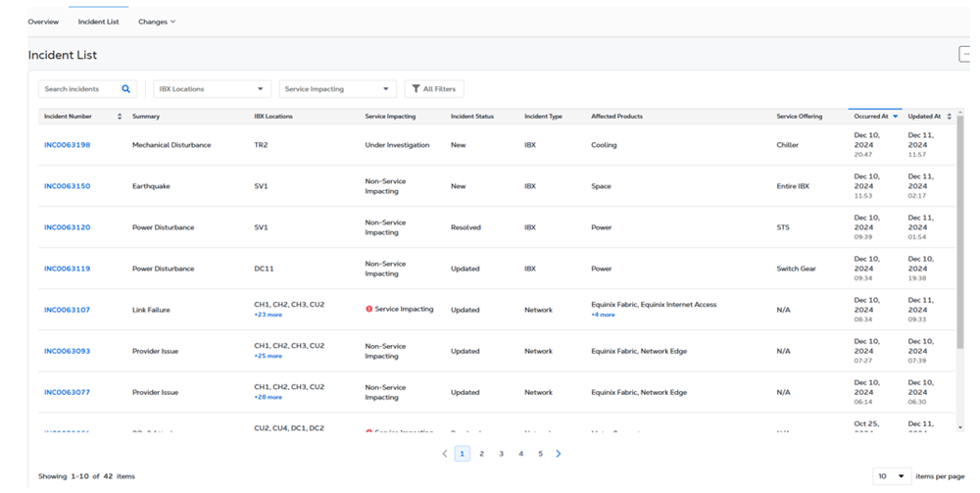Open incident INC0063077
Screen dimensions: 980x493
tap(67, 392)
